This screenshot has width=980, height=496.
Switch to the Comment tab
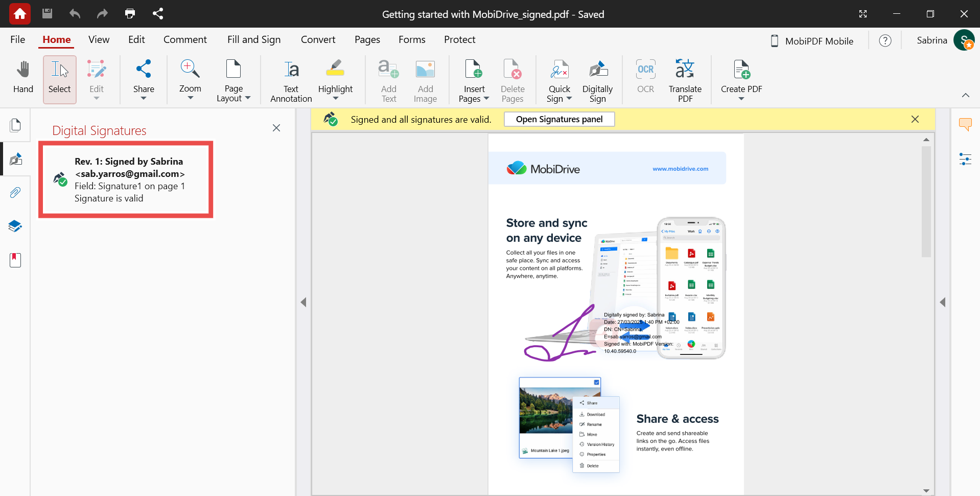(185, 39)
